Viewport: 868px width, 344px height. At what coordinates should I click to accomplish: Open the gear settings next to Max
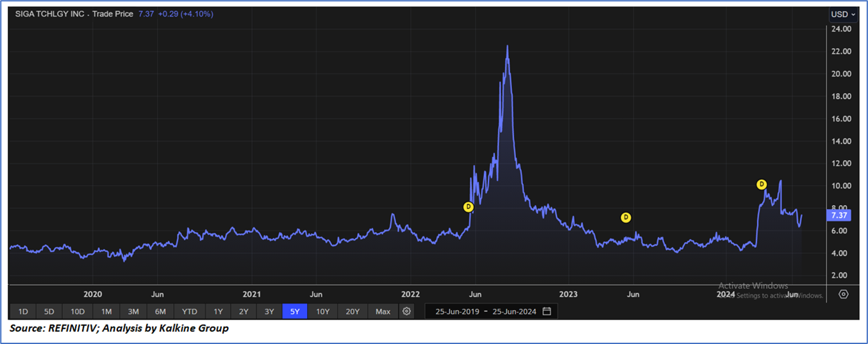point(406,311)
